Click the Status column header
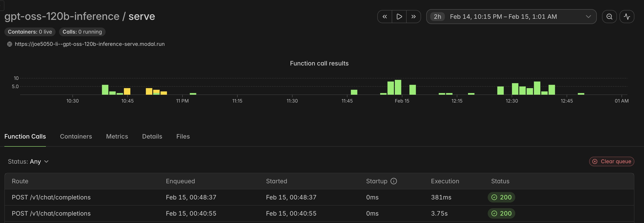The height and width of the screenshot is (223, 644). (x=500, y=181)
